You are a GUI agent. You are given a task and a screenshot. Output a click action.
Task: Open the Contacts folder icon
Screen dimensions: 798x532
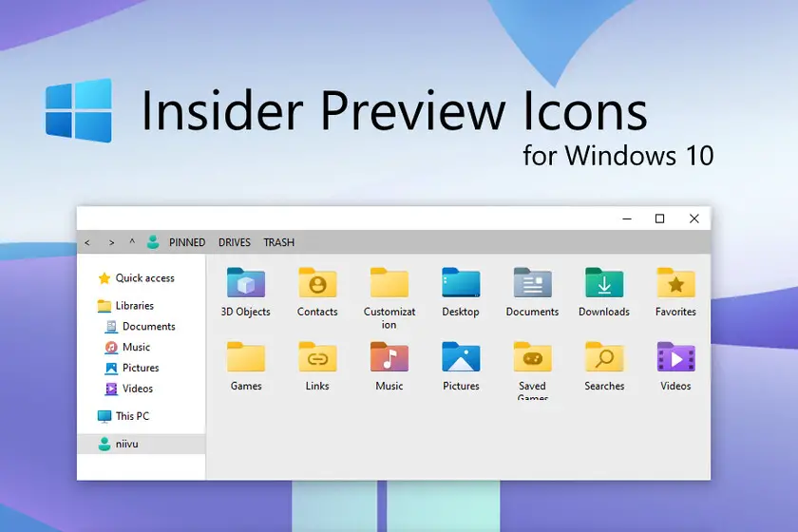pos(317,282)
